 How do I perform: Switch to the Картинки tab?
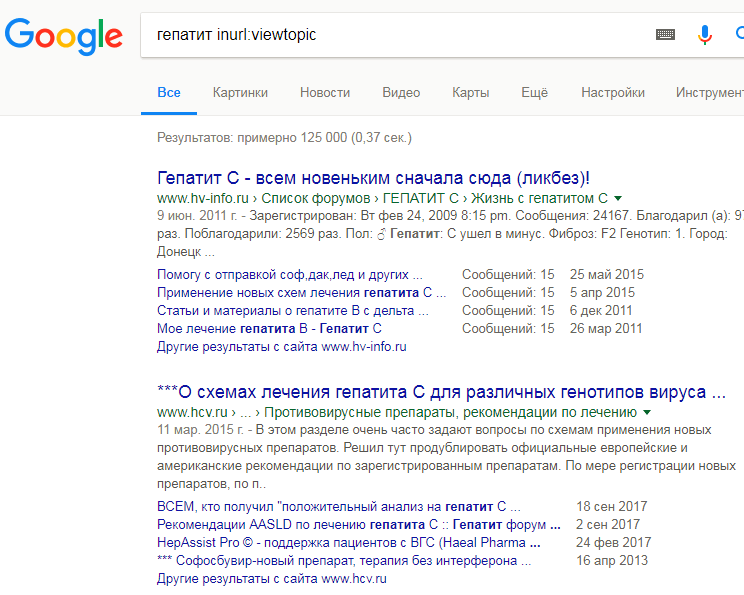coord(240,93)
